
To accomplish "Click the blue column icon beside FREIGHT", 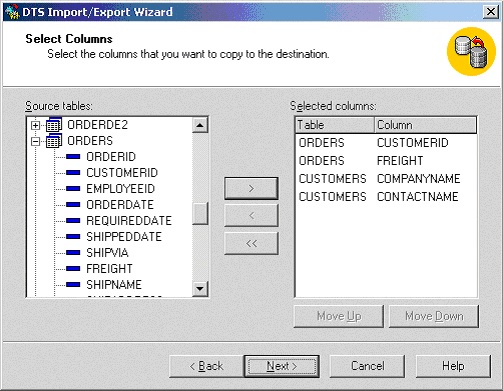I will [73, 268].
